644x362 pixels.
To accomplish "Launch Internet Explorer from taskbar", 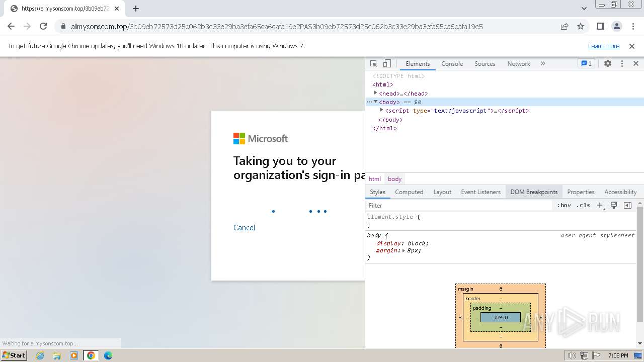I will pyautogui.click(x=40, y=355).
